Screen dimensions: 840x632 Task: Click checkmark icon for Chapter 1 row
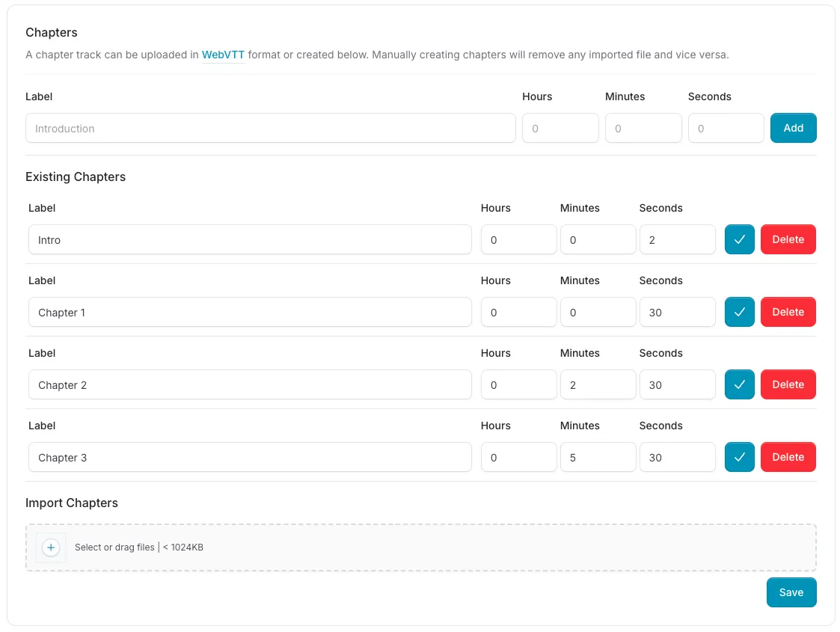coord(739,312)
